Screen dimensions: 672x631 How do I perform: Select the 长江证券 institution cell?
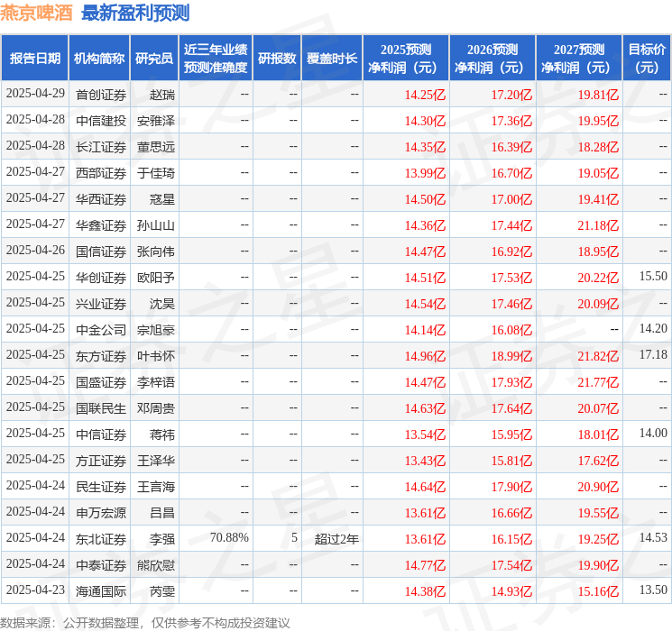(101, 147)
